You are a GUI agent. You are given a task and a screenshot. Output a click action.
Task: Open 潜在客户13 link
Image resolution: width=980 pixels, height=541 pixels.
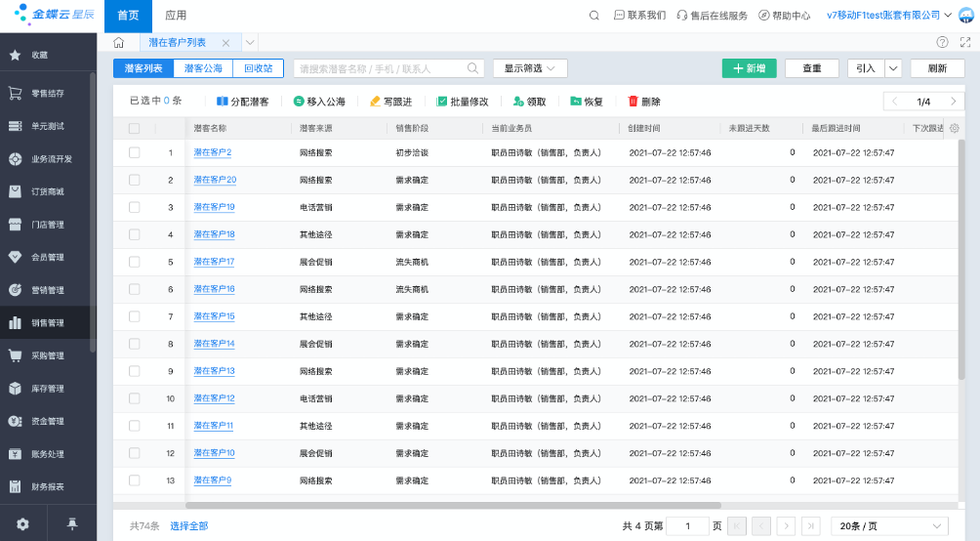(215, 371)
